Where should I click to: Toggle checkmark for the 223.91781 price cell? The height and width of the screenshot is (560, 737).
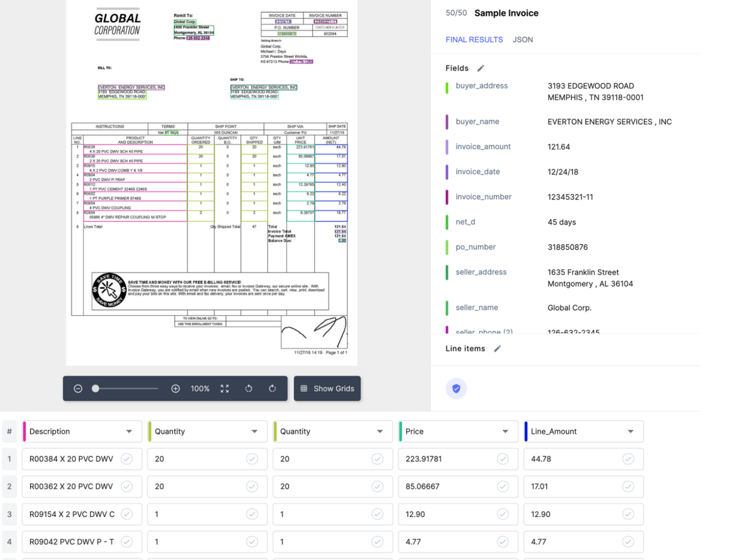coord(503,459)
